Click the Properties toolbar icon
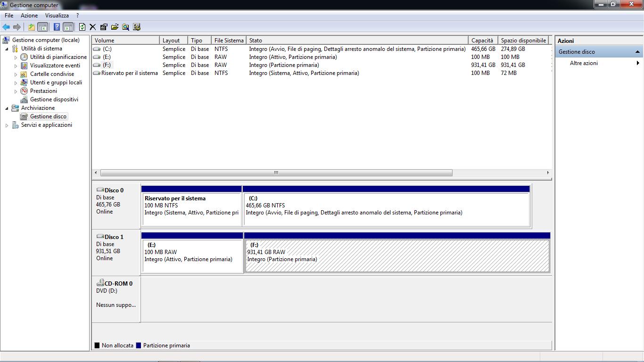 pyautogui.click(x=104, y=27)
